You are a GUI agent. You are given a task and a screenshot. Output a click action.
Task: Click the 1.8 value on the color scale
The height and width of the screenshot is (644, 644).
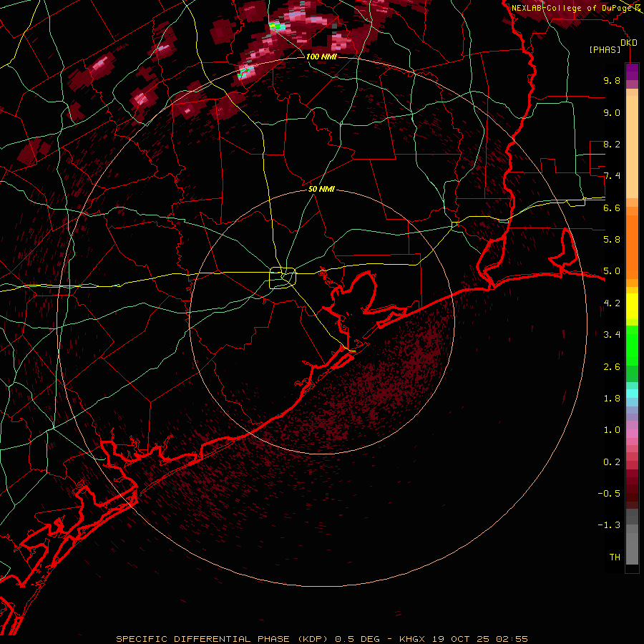[612, 398]
